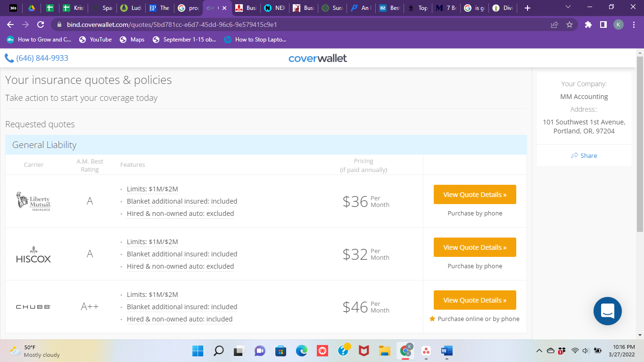The height and width of the screenshot is (362, 644).
Task: Show hidden system tray icons
Action: [x=539, y=351]
